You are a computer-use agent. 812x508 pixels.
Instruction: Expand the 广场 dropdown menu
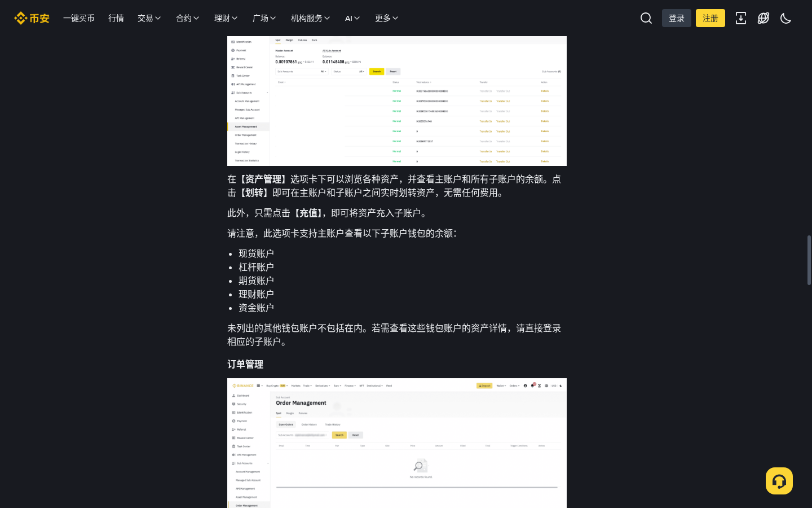tap(264, 18)
